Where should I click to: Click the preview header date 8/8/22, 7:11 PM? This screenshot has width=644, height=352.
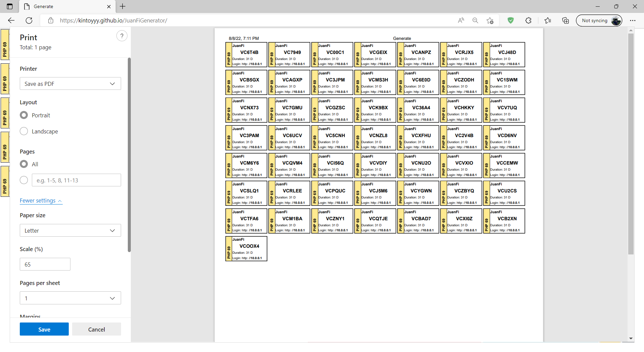[244, 38]
